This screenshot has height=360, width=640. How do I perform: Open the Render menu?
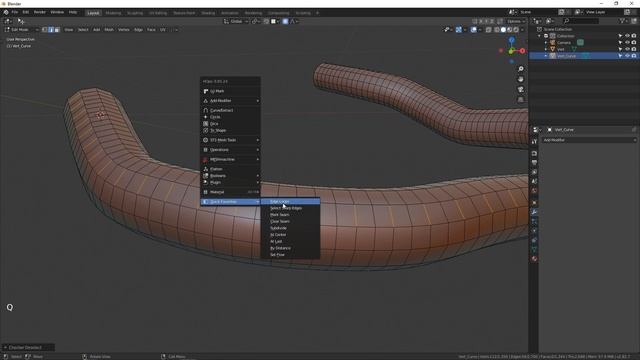[40, 12]
